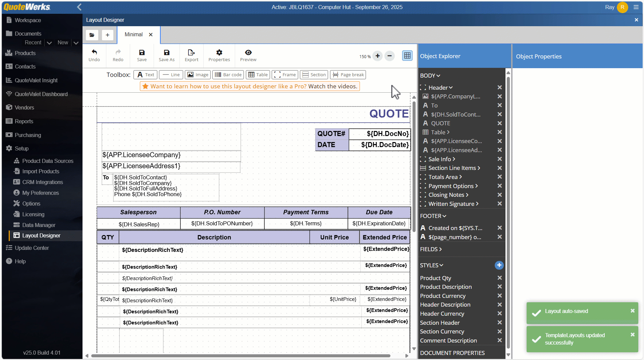Delete the Product Qty style
Image resolution: width=644 pixels, height=360 pixels.
499,278
